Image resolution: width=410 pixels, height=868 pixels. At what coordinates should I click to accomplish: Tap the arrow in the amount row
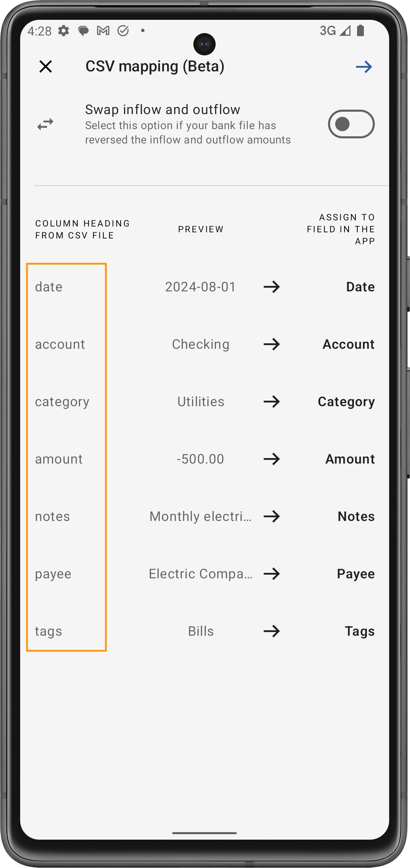272,459
